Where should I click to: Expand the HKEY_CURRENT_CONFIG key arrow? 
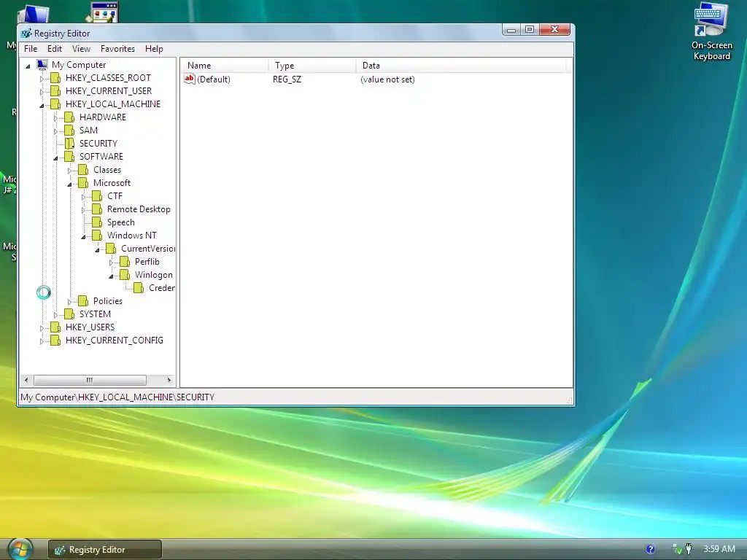click(x=42, y=341)
